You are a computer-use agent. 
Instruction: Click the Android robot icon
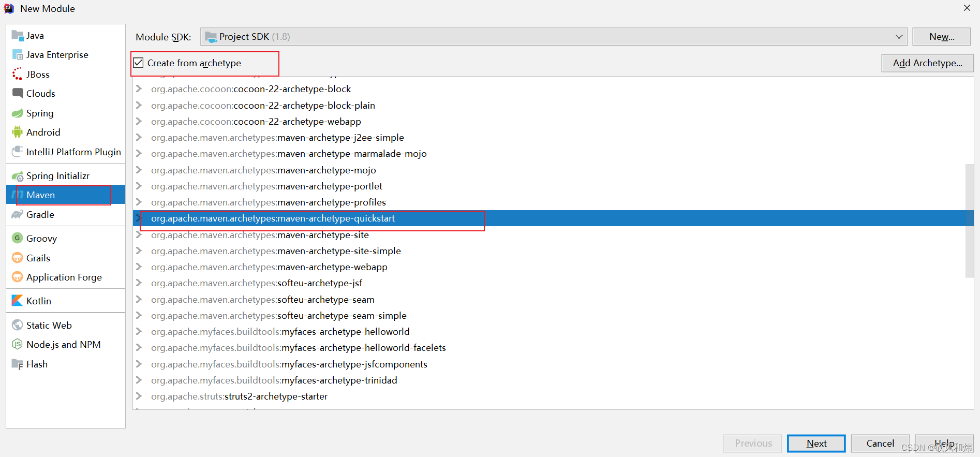click(18, 132)
